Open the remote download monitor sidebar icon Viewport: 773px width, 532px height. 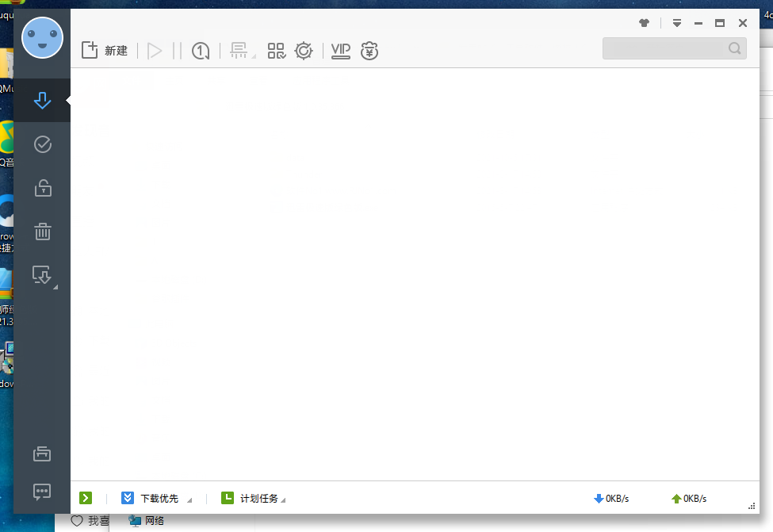tap(41, 274)
